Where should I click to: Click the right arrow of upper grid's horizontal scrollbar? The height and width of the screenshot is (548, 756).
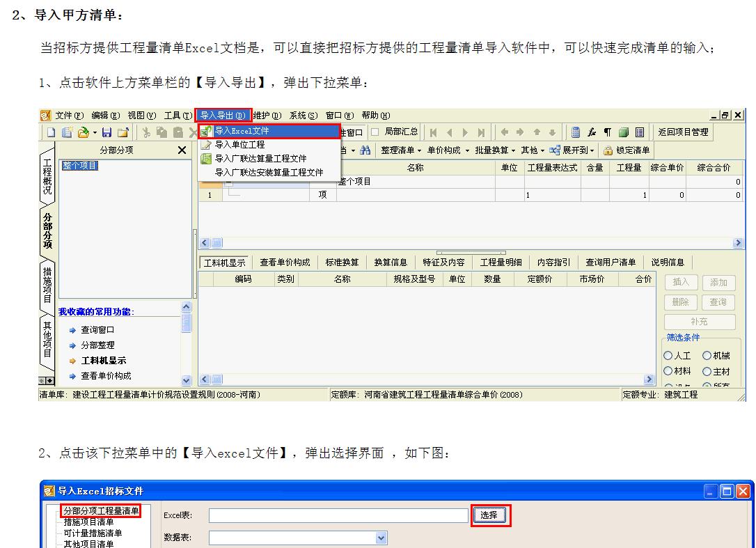click(x=738, y=243)
